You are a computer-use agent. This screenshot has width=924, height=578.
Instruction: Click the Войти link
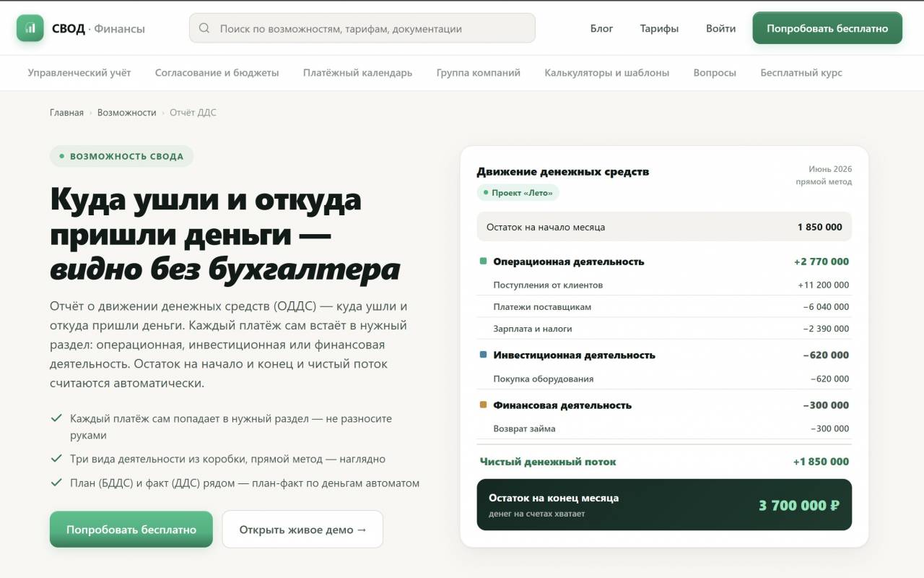click(x=721, y=28)
